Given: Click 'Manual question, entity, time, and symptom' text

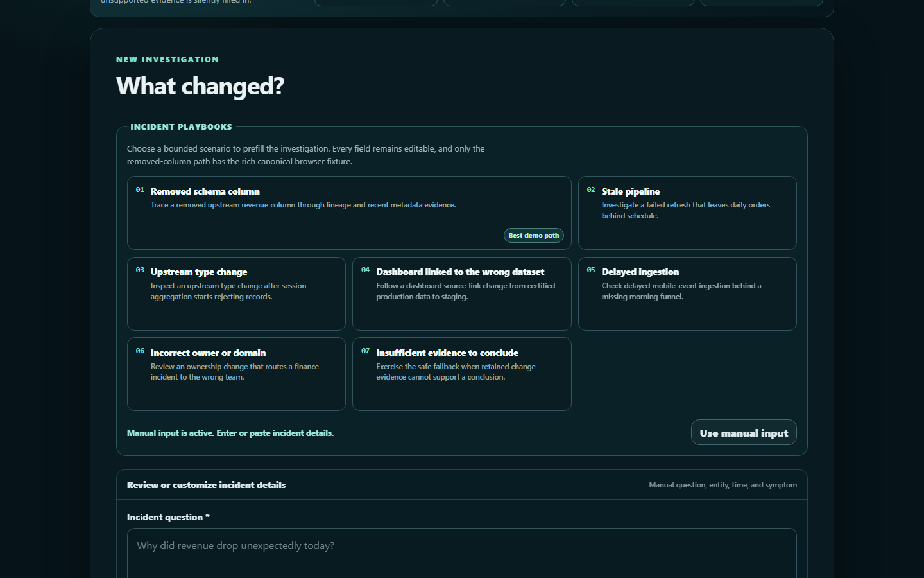Looking at the screenshot, I should 723,485.
